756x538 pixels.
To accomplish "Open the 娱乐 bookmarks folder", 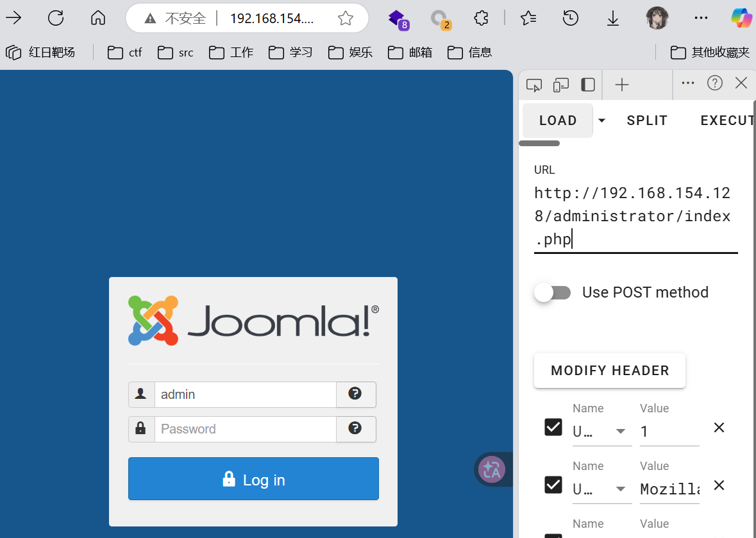I will point(351,52).
